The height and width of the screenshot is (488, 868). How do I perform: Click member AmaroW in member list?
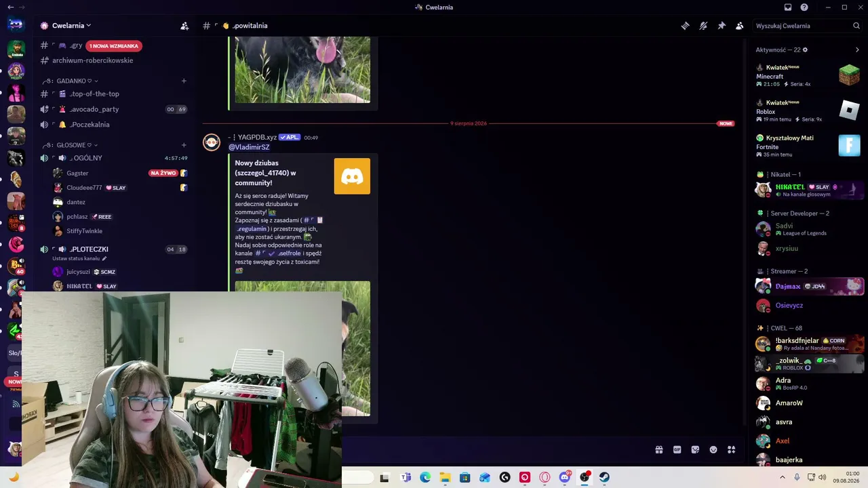pos(808,403)
